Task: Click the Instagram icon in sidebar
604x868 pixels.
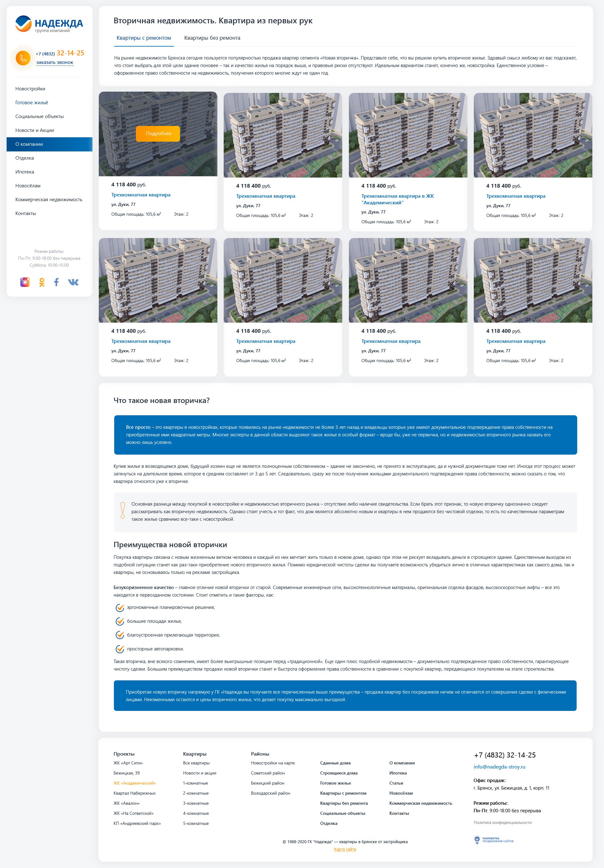Action: point(25,282)
